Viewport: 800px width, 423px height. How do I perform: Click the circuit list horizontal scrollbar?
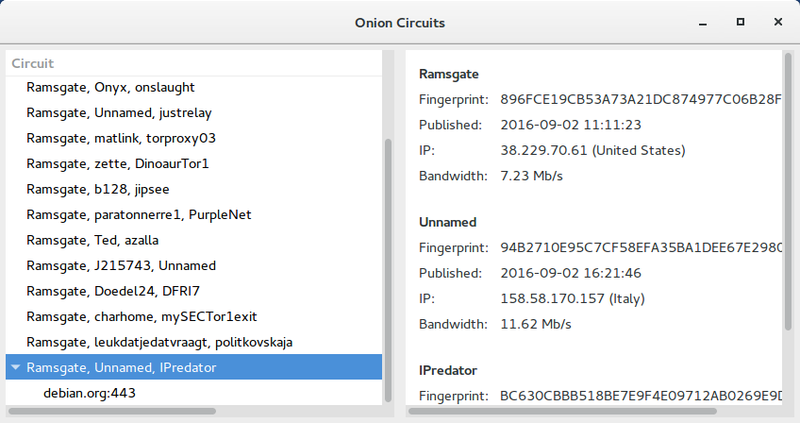click(112, 409)
